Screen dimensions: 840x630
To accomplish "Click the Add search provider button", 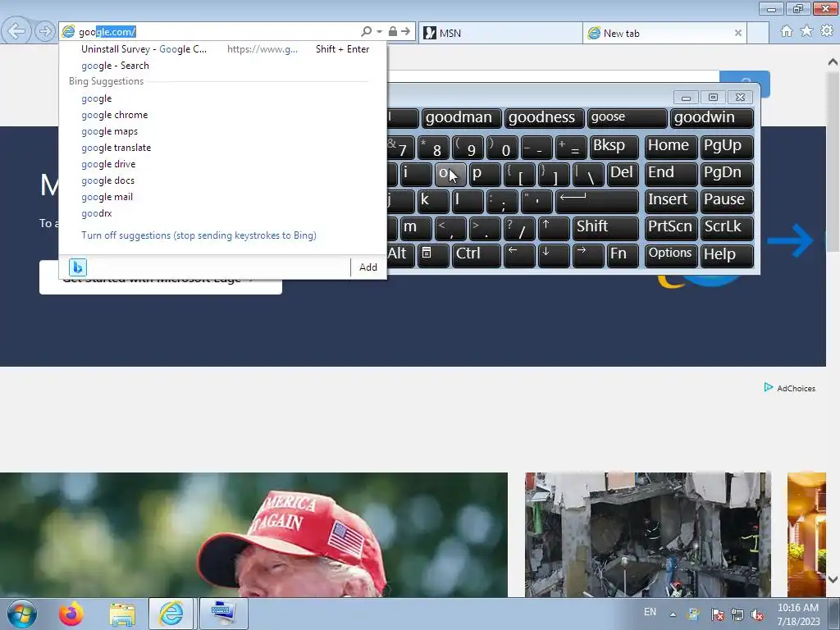I will pyautogui.click(x=368, y=267).
